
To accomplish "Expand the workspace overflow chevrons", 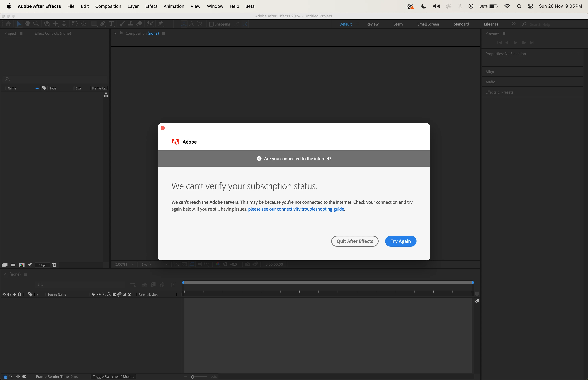I will [x=513, y=24].
